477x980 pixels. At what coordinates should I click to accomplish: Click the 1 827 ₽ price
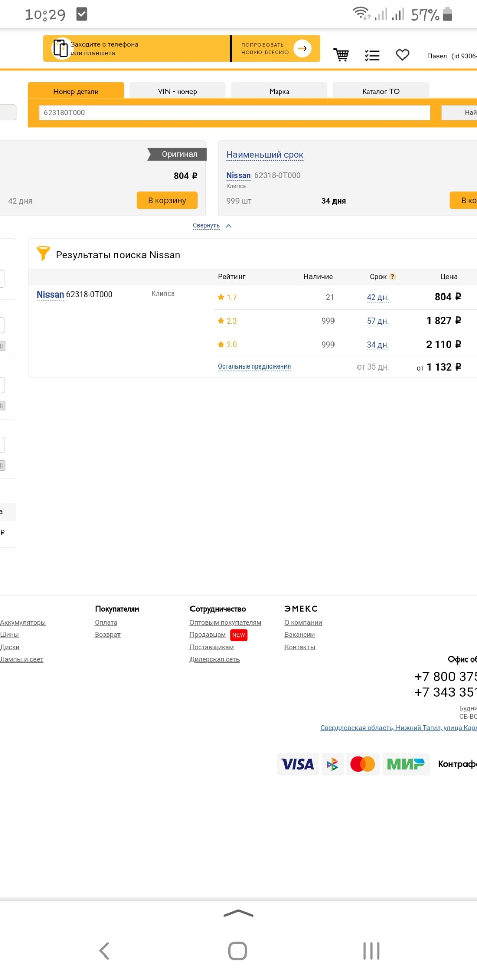444,321
